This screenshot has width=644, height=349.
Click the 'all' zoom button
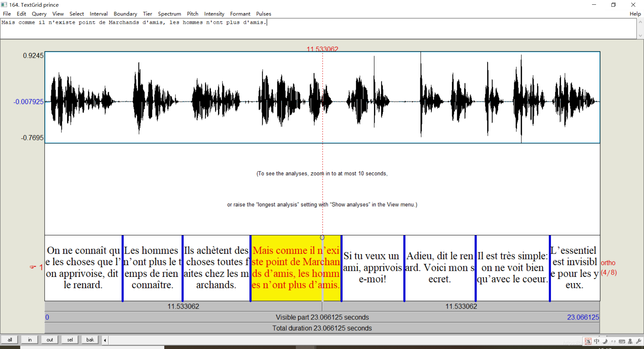click(10, 340)
